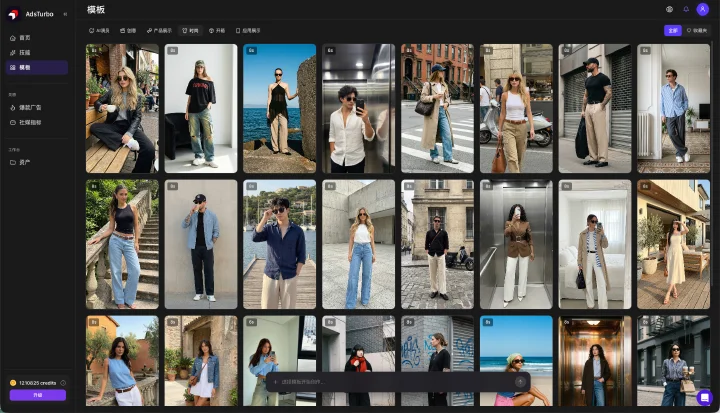Switch to the AI actor category tab
Viewport: 720px width, 413px height.
[x=99, y=31]
